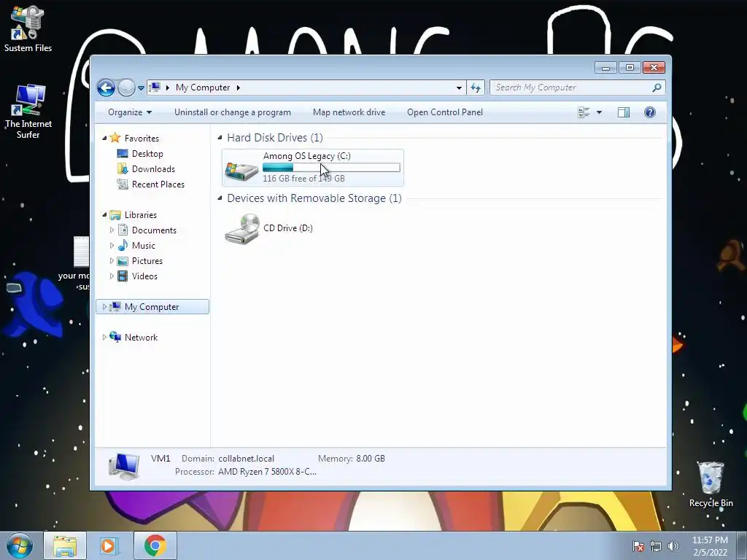
Task: Open Action Center flag tray icon
Action: coord(638,546)
